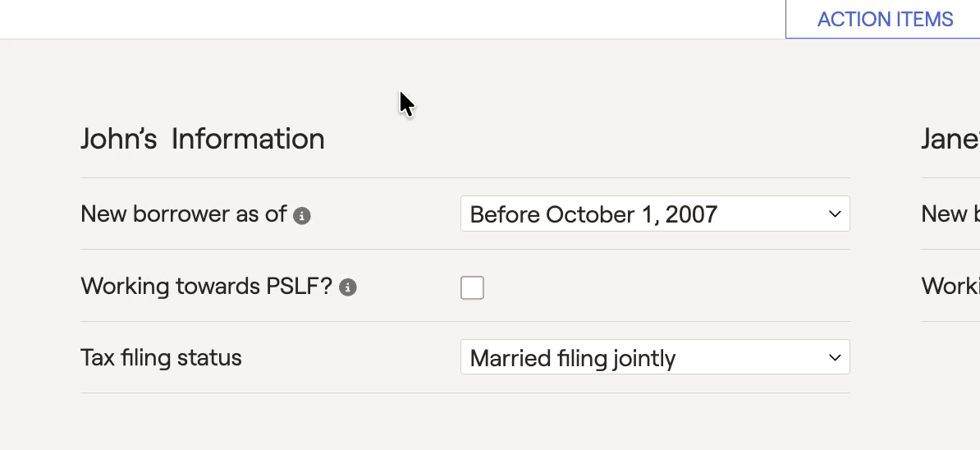The height and width of the screenshot is (450, 980).
Task: Click blank area below Tax filing status row
Action: tap(465, 422)
